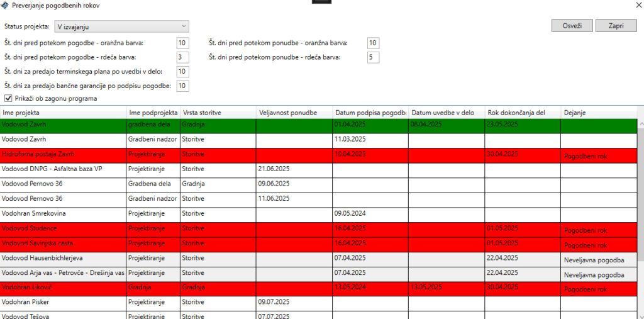Click Veljavnost ponudbe date 09.06.2025
Viewport: 644px width, 319px height.
click(x=274, y=184)
